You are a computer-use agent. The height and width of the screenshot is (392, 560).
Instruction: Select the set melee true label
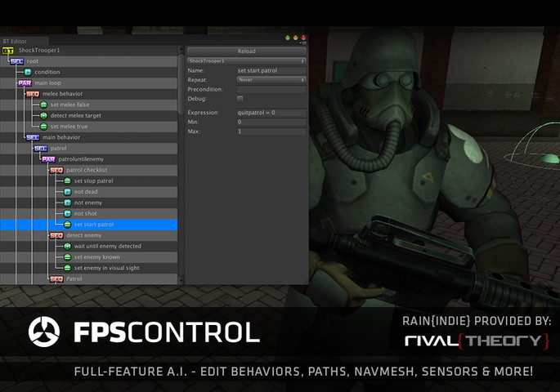(x=69, y=127)
